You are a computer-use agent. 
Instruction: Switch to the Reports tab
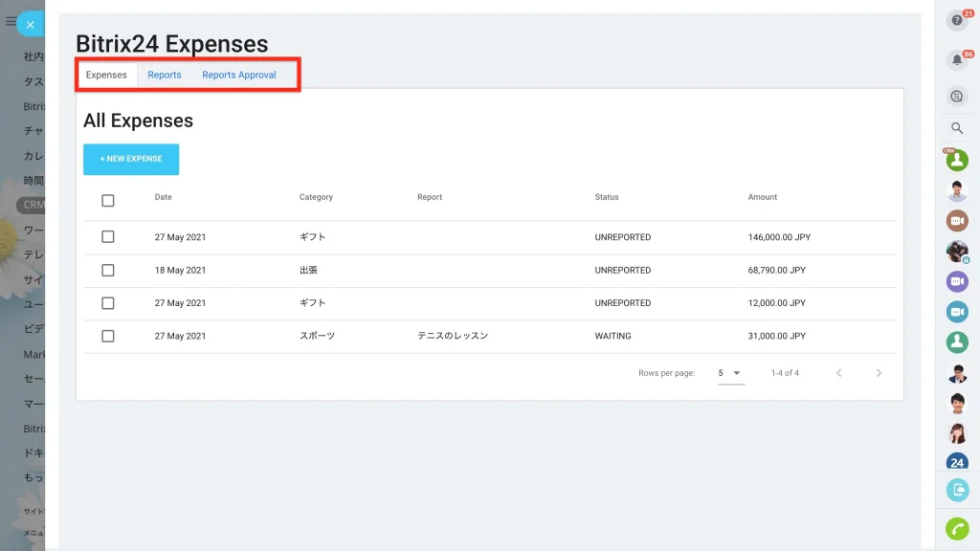click(165, 75)
